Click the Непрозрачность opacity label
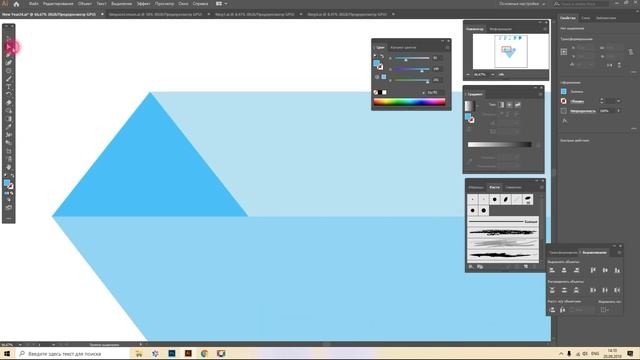The image size is (640, 360). 583,111
